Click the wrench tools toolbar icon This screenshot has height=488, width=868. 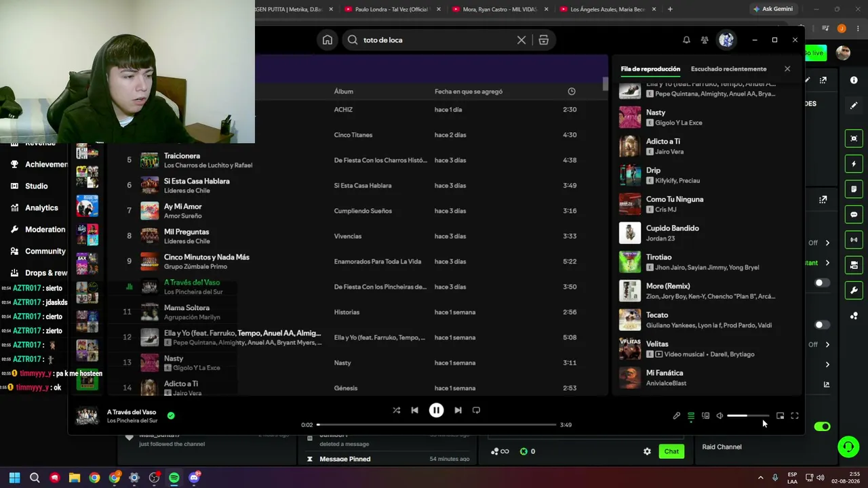point(854,290)
